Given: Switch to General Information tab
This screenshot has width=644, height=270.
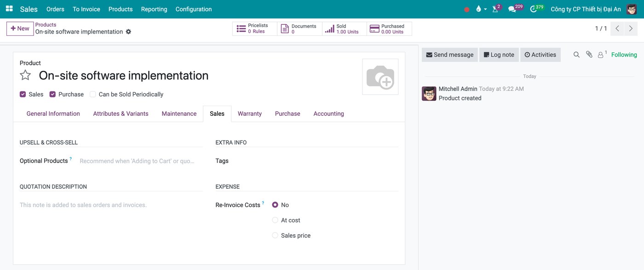Looking at the screenshot, I should click(x=53, y=113).
